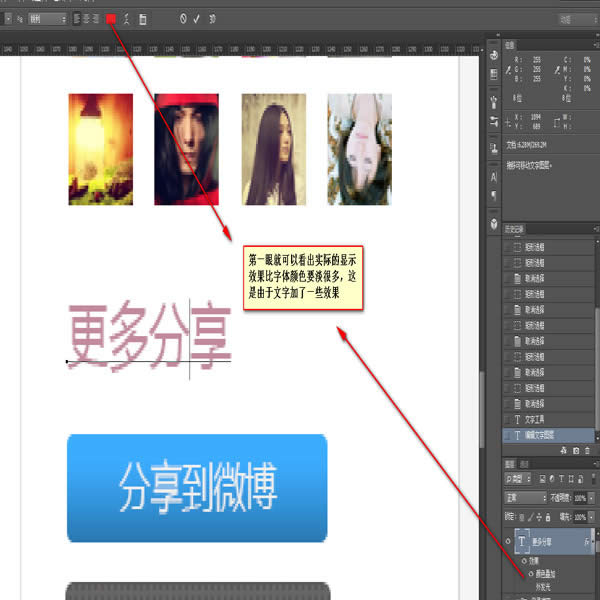
Task: Click the CMYK eyedropper options in Info panel
Action: coord(557,70)
